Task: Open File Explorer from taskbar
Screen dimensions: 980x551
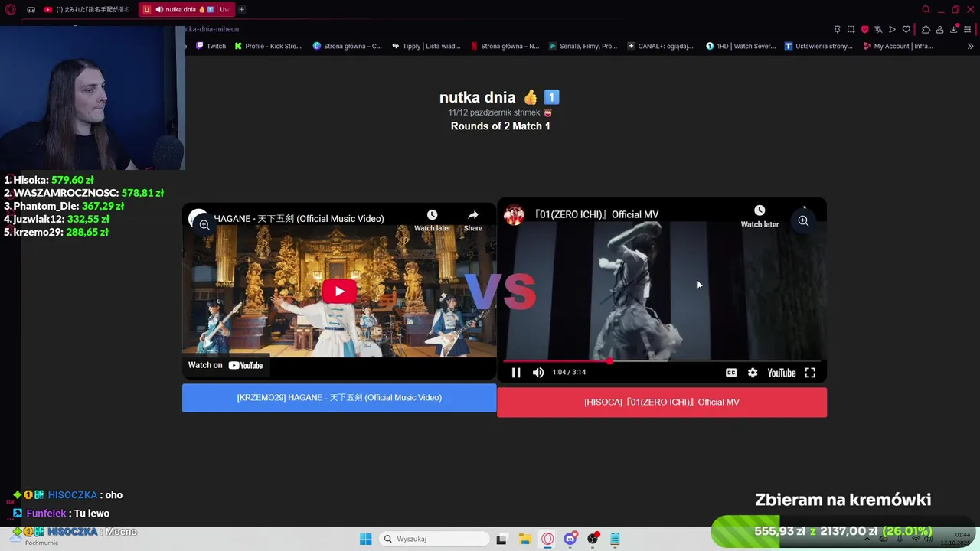Action: tap(524, 539)
